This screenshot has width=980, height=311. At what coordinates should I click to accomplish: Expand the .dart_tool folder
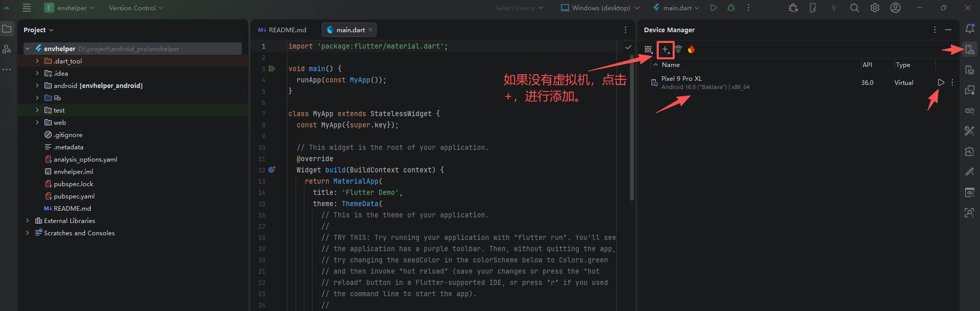37,61
